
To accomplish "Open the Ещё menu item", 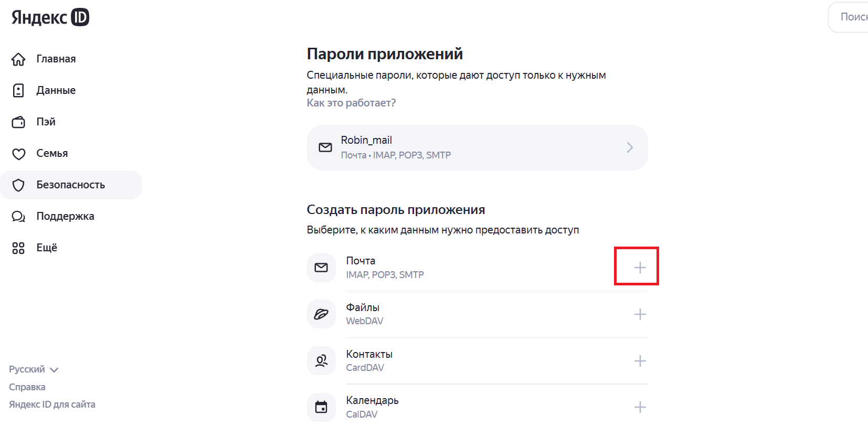I will pos(47,248).
